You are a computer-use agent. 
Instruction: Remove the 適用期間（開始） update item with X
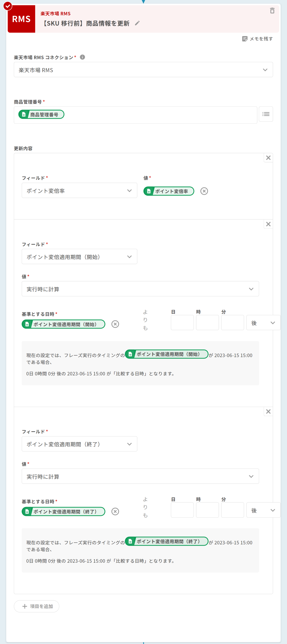coord(268,224)
